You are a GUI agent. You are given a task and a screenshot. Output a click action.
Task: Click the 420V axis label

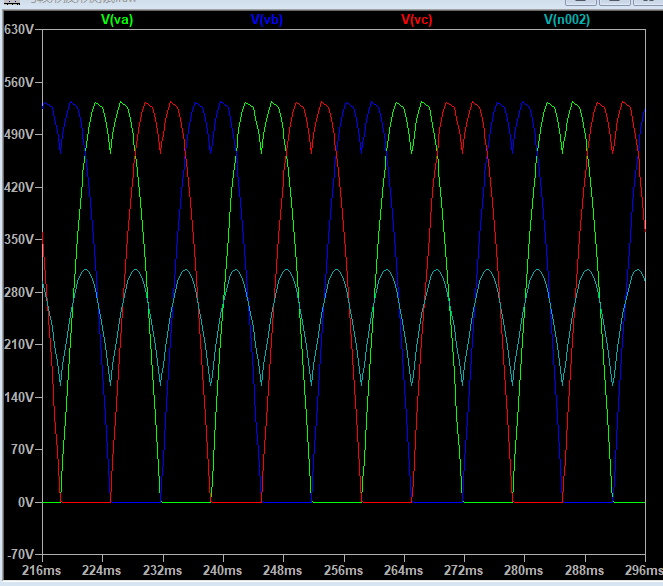19,187
